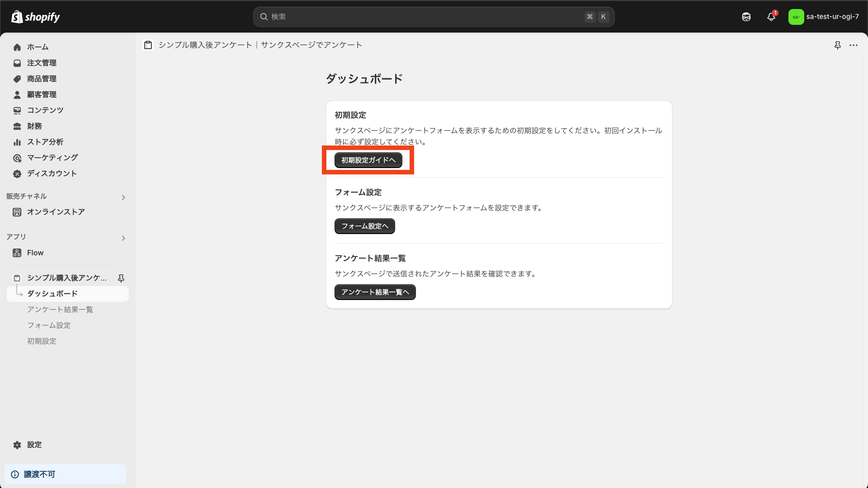Click the Shopify logo
Viewport: 868px width, 488px height.
point(35,17)
